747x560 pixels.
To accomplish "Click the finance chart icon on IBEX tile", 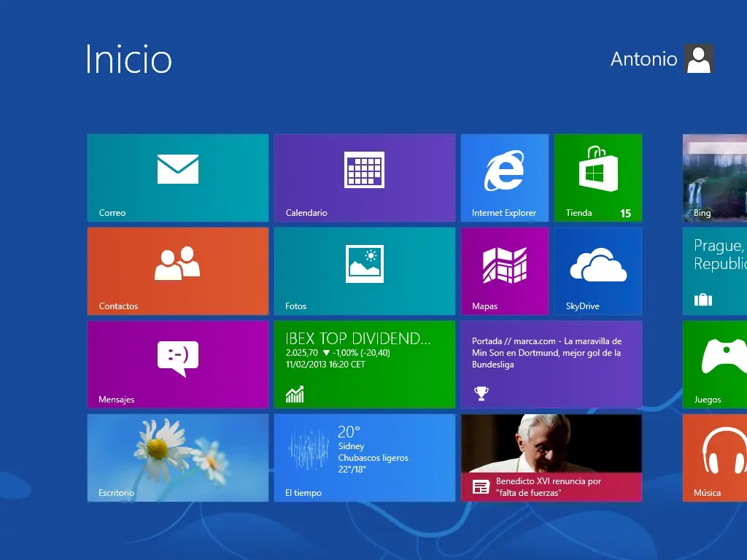I will pyautogui.click(x=295, y=394).
